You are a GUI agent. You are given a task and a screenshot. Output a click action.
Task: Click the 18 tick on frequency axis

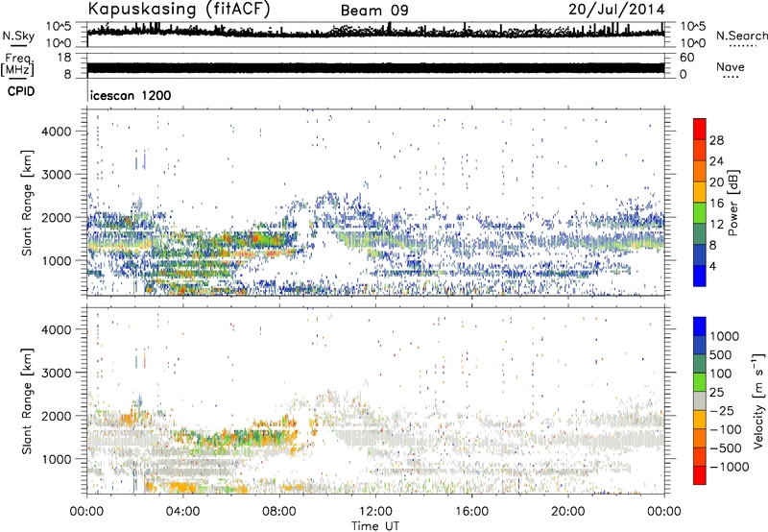[64, 58]
